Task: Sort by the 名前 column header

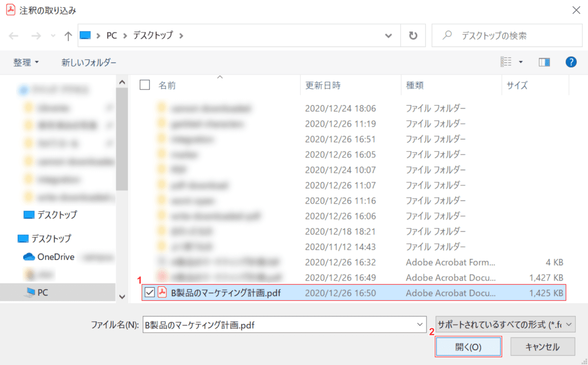Action: coord(167,85)
